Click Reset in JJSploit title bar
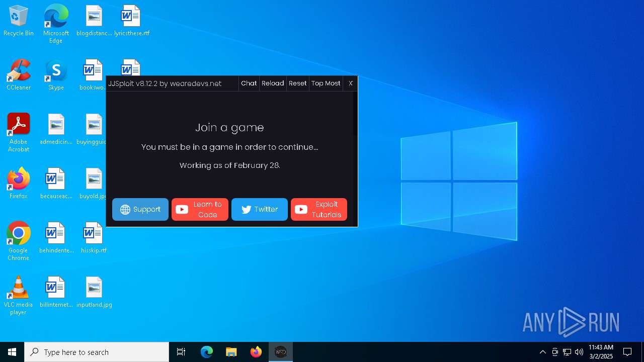Viewport: 644px width, 362px height. point(297,83)
